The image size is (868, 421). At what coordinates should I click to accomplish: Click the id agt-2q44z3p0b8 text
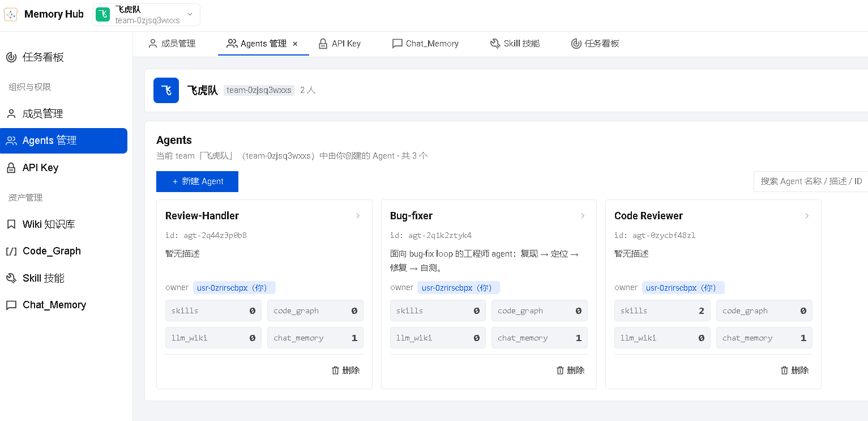206,236
